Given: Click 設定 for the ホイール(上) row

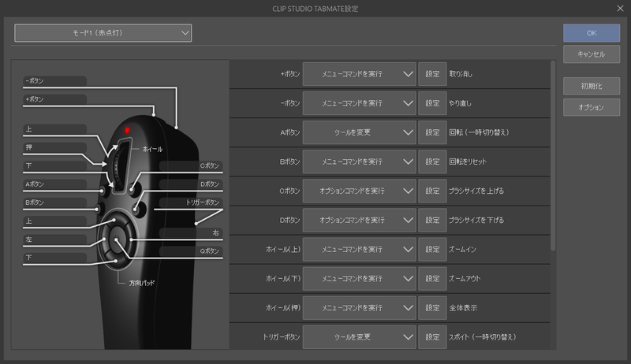Looking at the screenshot, I should pos(432,250).
